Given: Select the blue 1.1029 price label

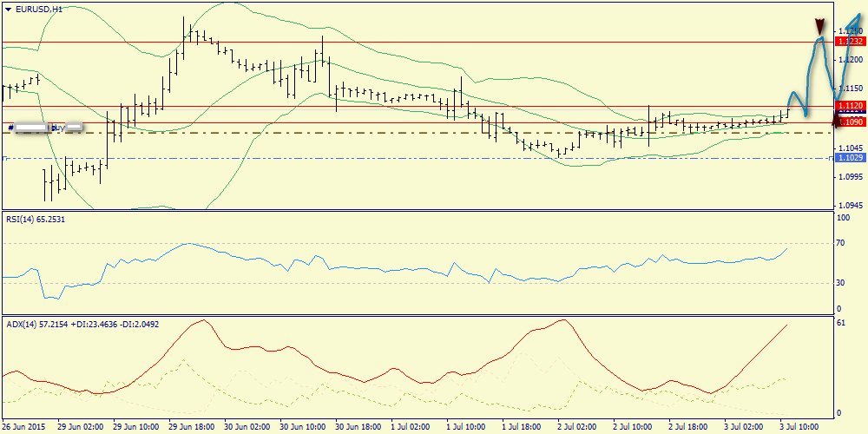Looking at the screenshot, I should tap(850, 158).
